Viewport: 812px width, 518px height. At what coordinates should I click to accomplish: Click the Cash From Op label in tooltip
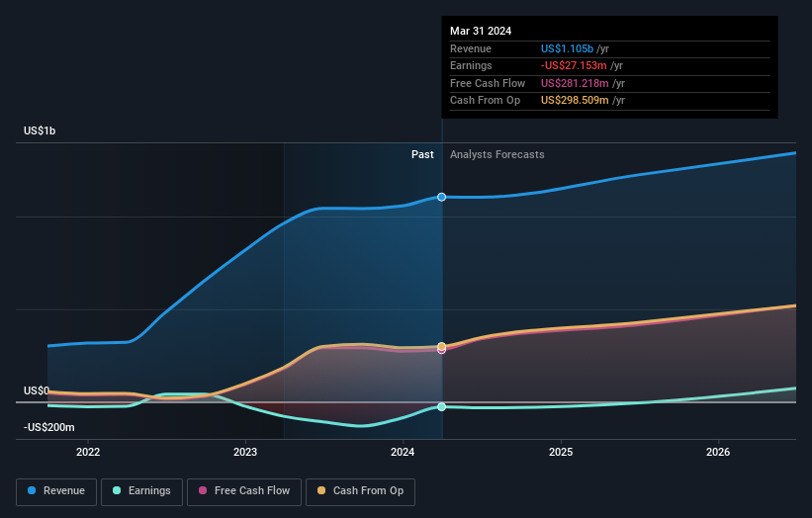click(485, 101)
